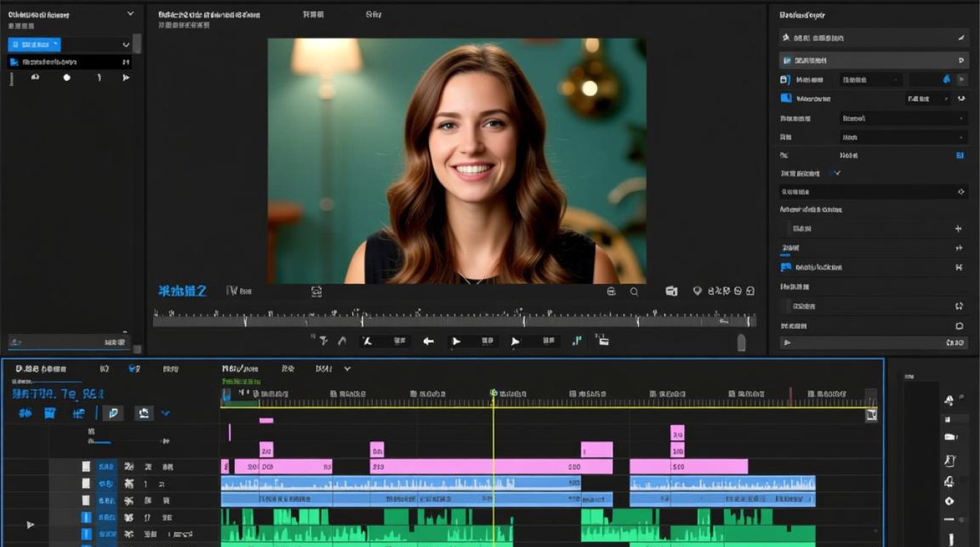The width and height of the screenshot is (980, 547).
Task: Click the blue water-drop icon in the right panel
Action: point(946,79)
